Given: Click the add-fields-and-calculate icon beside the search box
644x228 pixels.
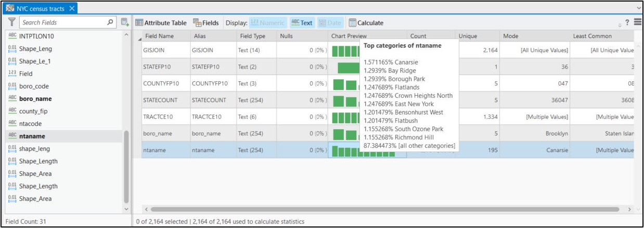Looking at the screenshot, I should click(x=124, y=22).
